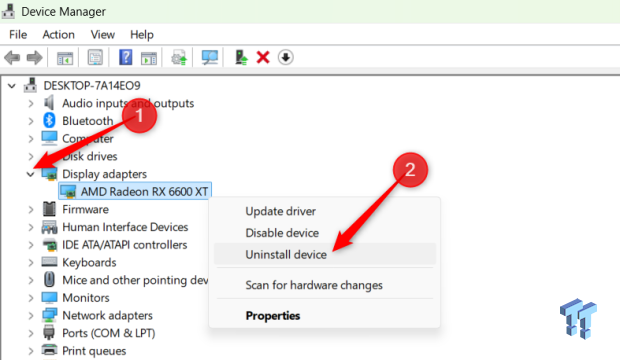
Task: Open the File menu
Action: (x=18, y=35)
